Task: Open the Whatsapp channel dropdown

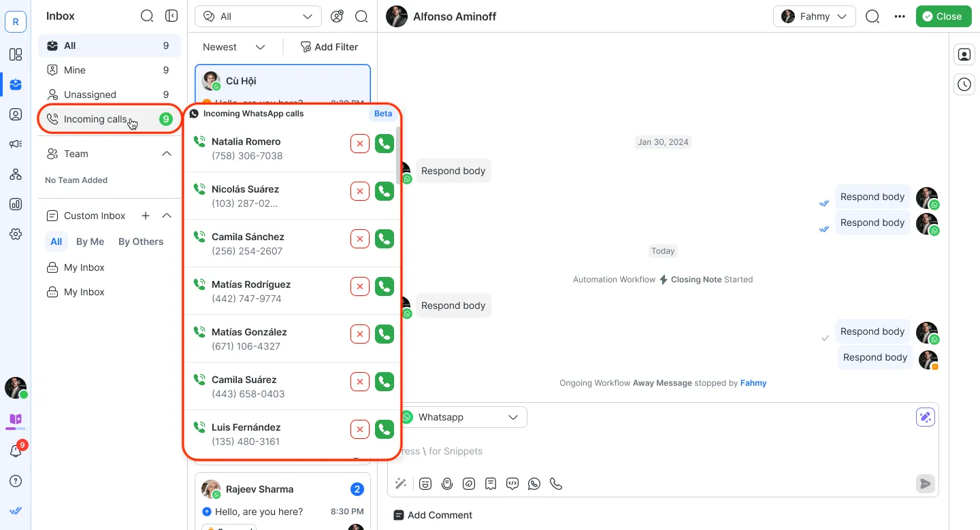Action: 463,417
